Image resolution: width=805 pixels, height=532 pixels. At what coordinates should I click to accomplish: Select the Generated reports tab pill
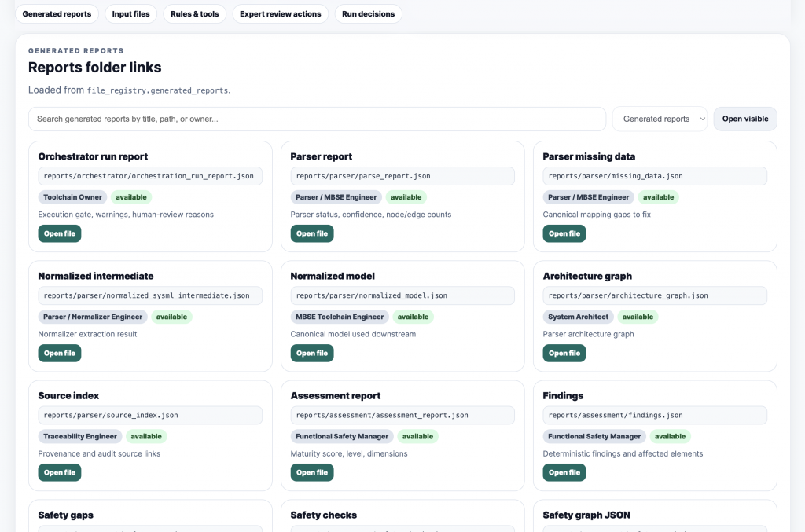[57, 14]
